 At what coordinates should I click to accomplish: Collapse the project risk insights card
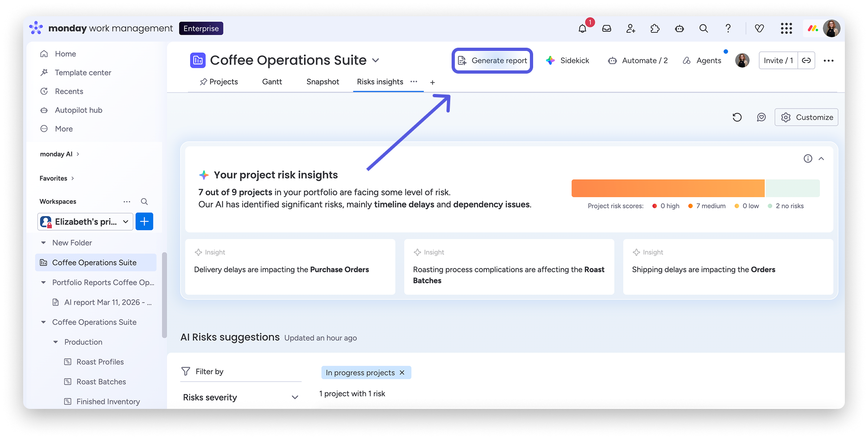point(821,159)
